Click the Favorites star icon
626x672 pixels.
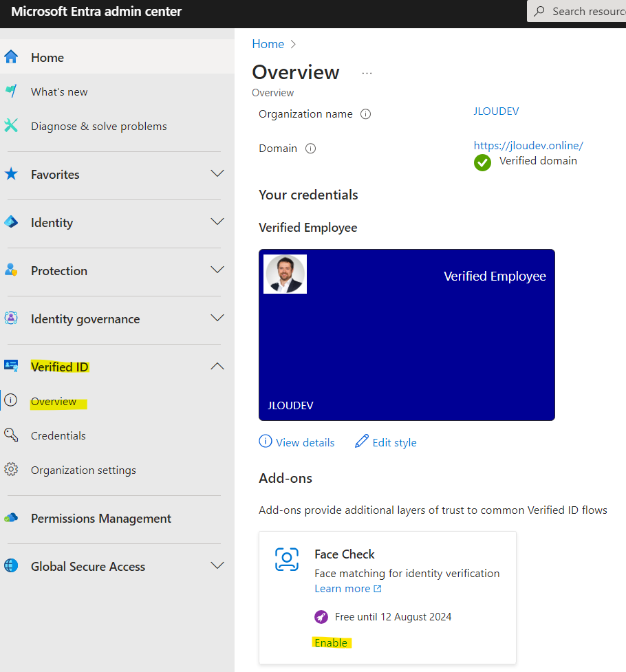[x=11, y=174]
